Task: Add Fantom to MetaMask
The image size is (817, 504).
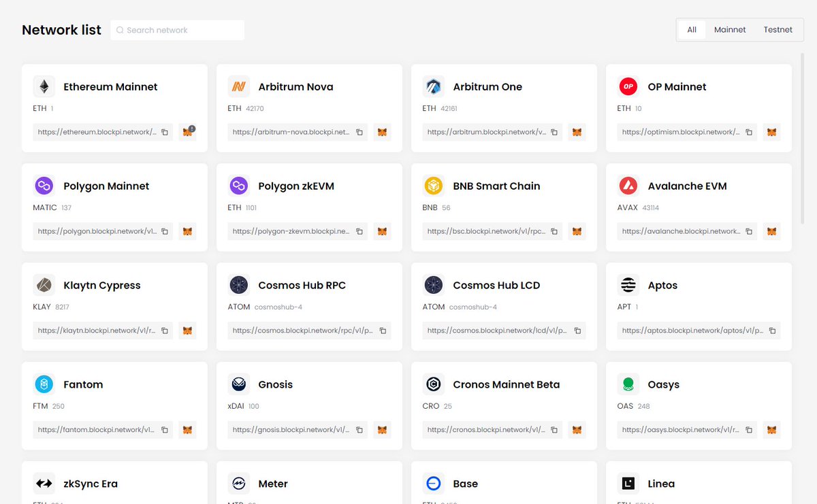Action: (x=188, y=430)
